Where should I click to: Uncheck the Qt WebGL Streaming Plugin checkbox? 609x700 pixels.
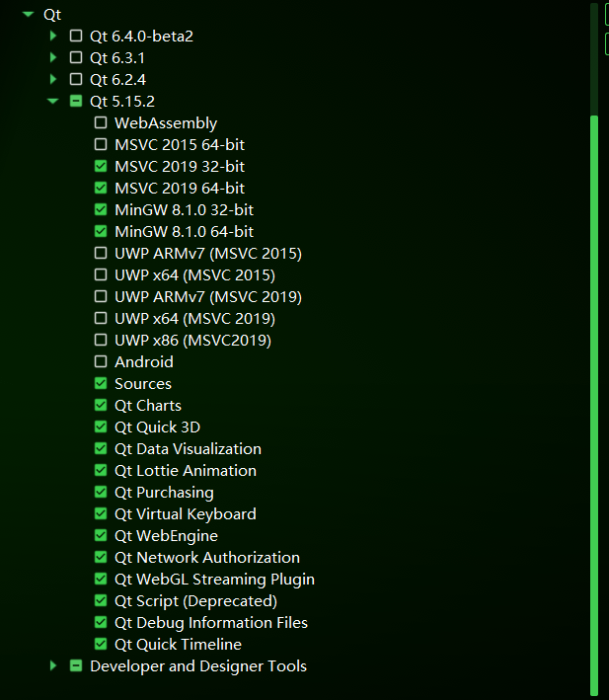(x=101, y=579)
